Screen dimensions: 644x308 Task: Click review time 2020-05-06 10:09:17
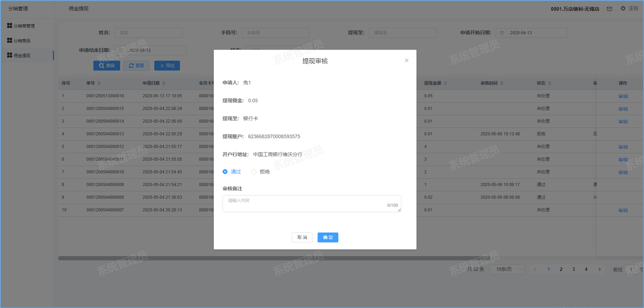[500, 185]
